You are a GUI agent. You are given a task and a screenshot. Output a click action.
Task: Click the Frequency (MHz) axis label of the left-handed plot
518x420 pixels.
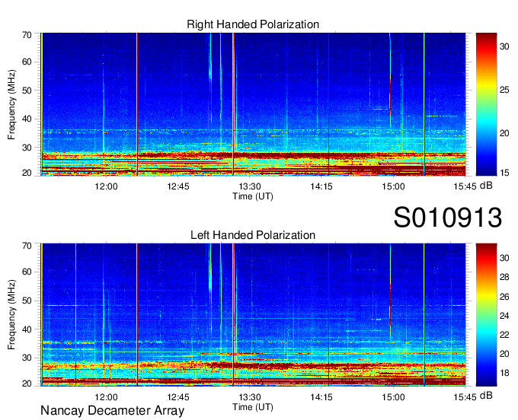[11, 315]
